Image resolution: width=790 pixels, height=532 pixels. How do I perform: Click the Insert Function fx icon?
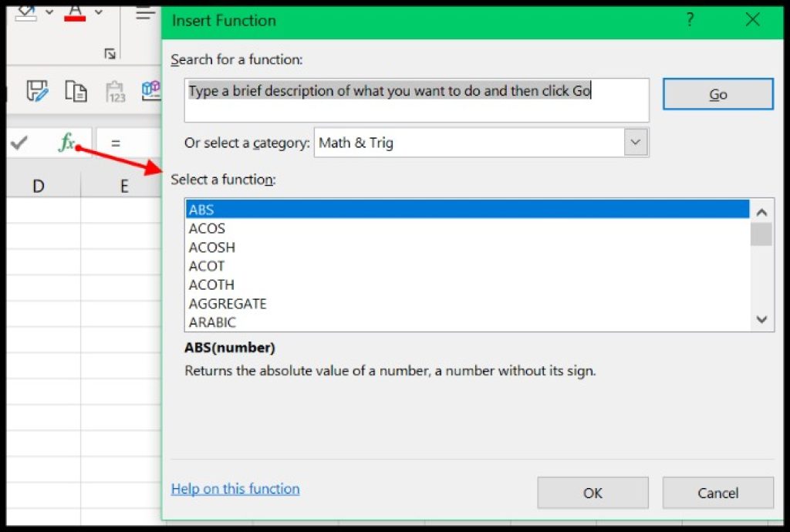click(67, 141)
